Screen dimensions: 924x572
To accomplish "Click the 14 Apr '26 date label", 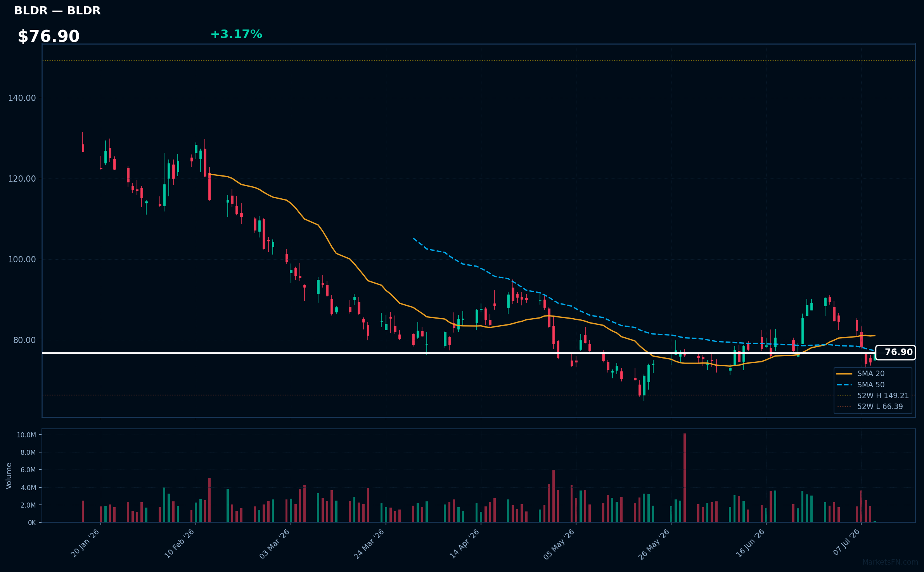I will click(465, 544).
